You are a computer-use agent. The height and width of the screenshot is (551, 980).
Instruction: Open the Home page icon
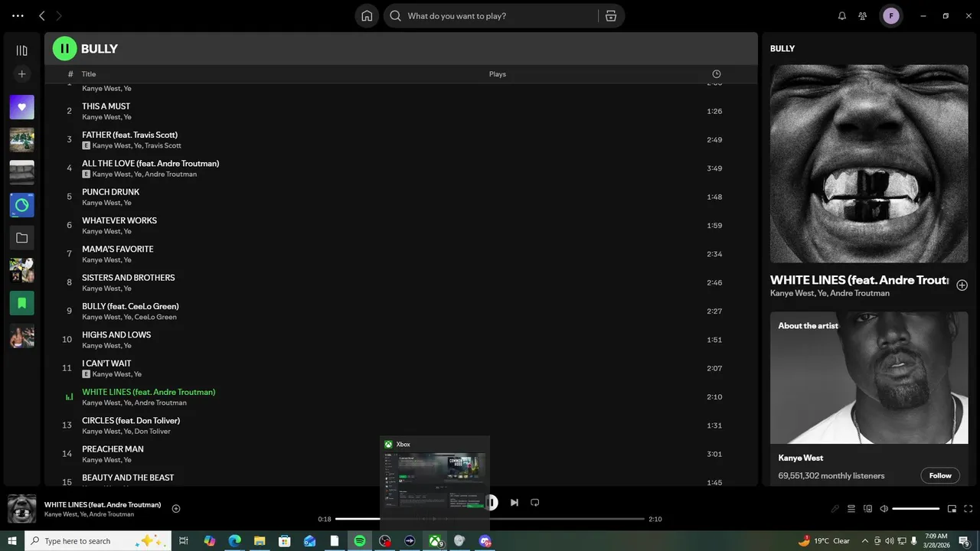367,15
